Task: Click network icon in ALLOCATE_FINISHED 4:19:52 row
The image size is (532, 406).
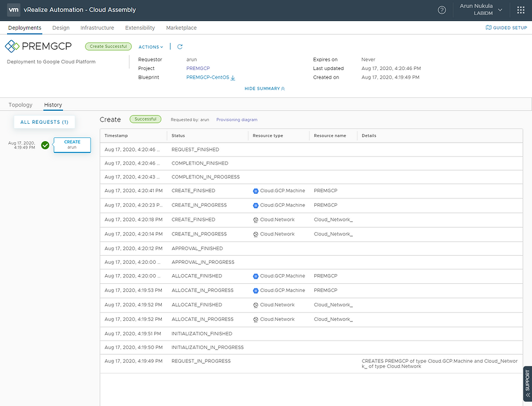Action: pos(256,305)
